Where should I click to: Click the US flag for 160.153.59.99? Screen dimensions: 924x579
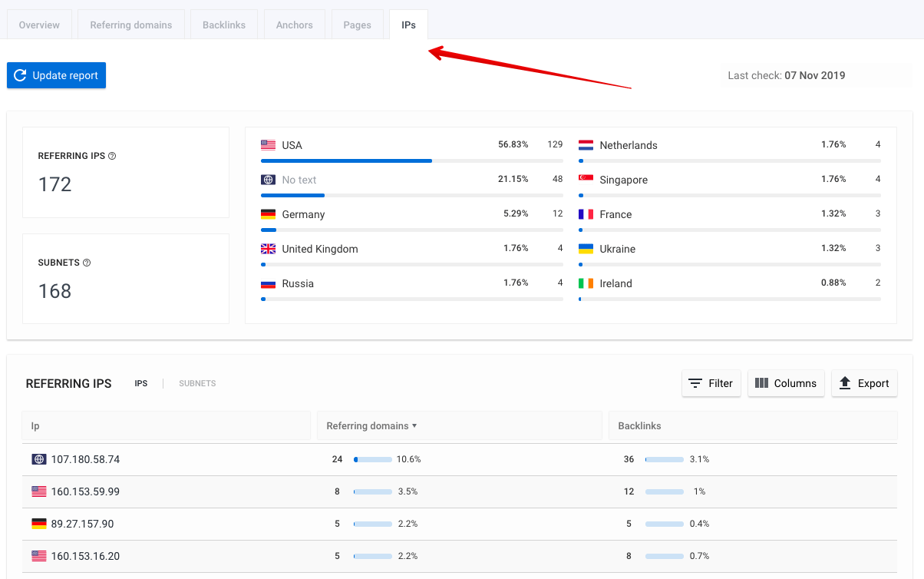pos(39,491)
